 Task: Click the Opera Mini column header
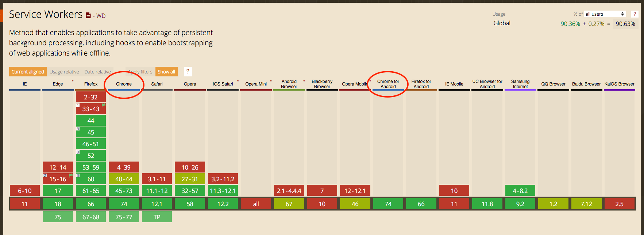tap(256, 84)
